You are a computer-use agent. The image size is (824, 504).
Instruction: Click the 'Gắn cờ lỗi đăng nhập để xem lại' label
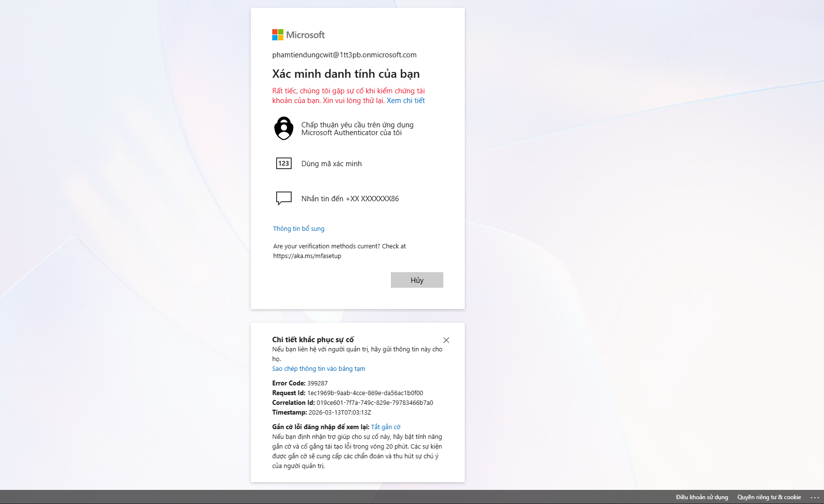321,427
